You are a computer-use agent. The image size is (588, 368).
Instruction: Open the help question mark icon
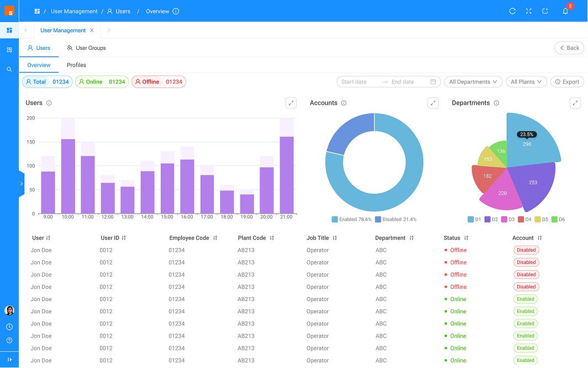point(9,340)
